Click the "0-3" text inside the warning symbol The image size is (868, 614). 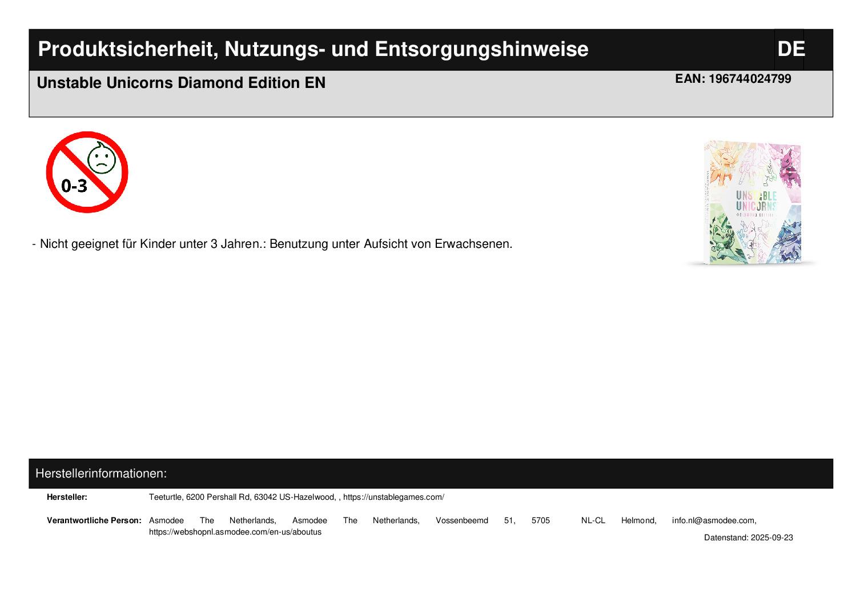[x=74, y=186]
